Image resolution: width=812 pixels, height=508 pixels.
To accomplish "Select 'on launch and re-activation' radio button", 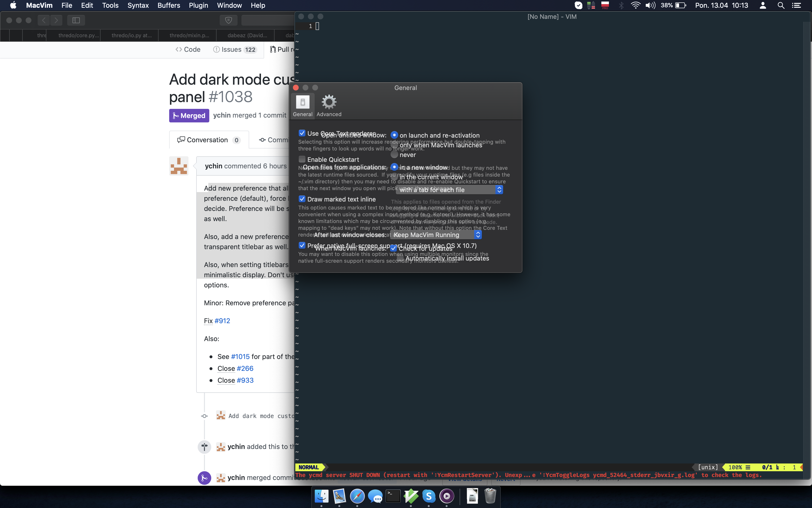I will tap(394, 135).
